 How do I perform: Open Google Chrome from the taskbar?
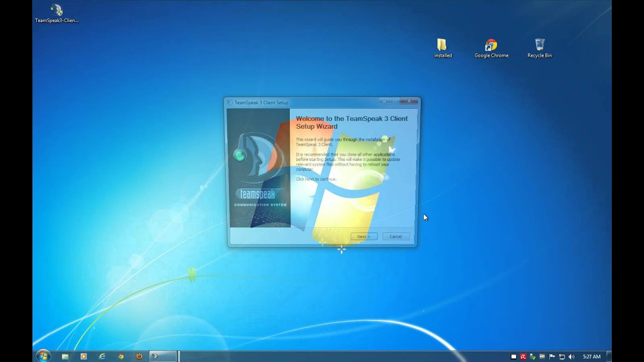click(x=121, y=356)
